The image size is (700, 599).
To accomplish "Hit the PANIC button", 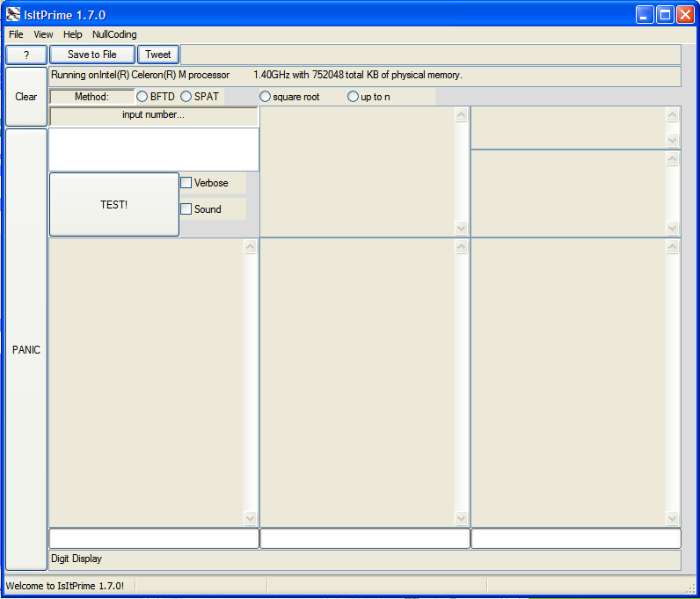I will click(x=26, y=349).
